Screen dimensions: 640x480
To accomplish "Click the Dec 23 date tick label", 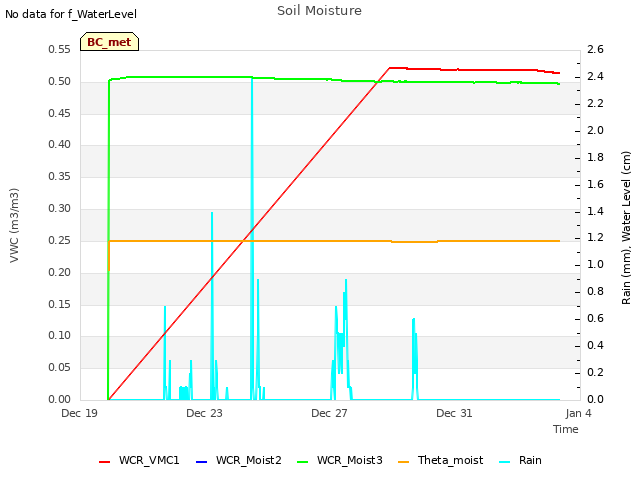I will [x=204, y=413].
